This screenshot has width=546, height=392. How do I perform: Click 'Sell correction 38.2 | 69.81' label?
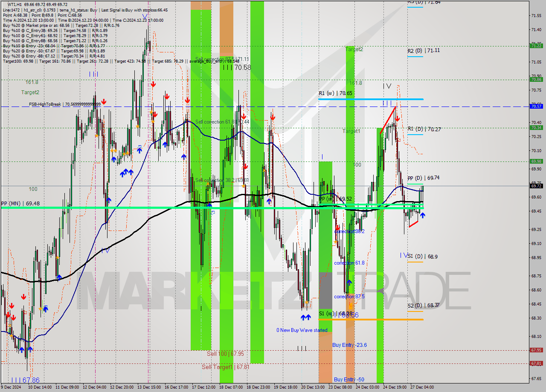tap(222, 180)
